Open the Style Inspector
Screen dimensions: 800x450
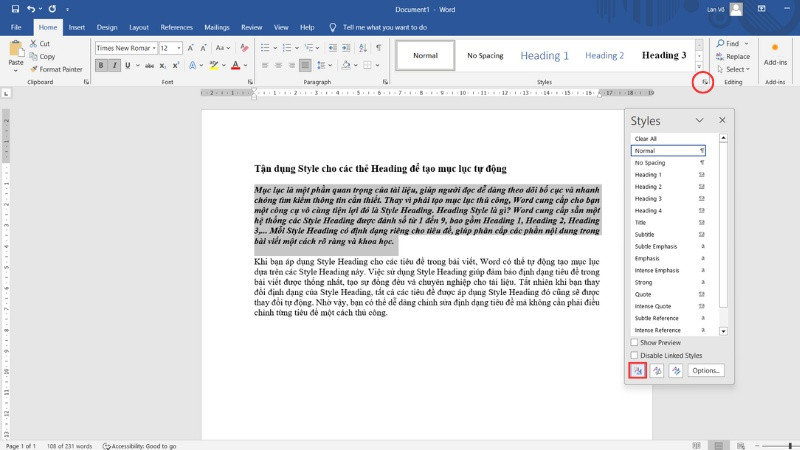coord(657,370)
